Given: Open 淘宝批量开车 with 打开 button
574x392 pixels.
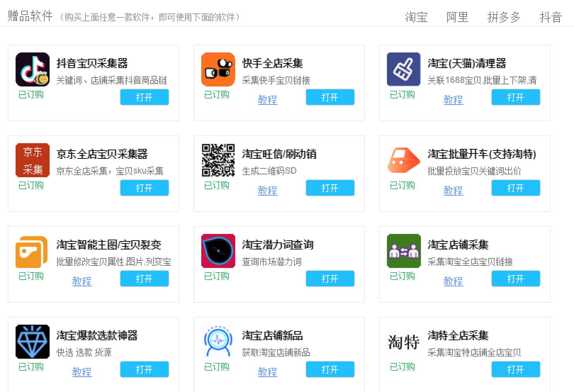Looking at the screenshot, I should point(516,188).
